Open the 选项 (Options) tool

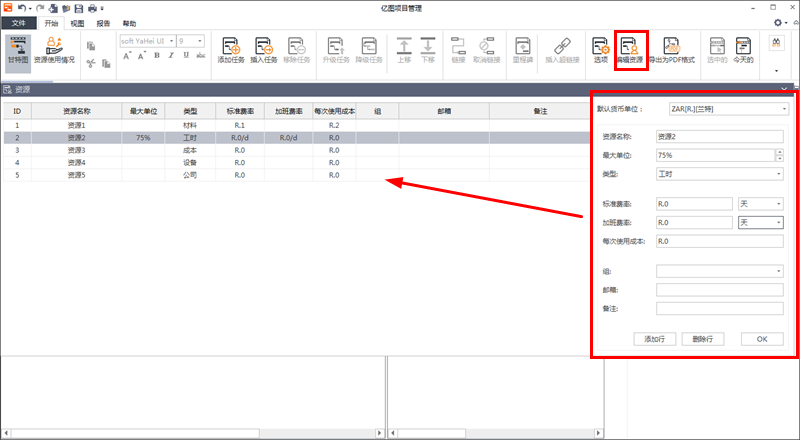(601, 50)
